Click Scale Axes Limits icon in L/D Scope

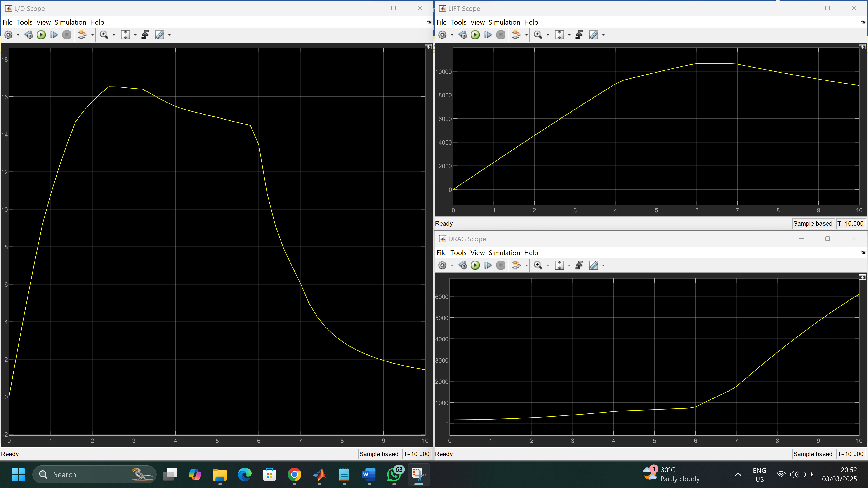125,35
